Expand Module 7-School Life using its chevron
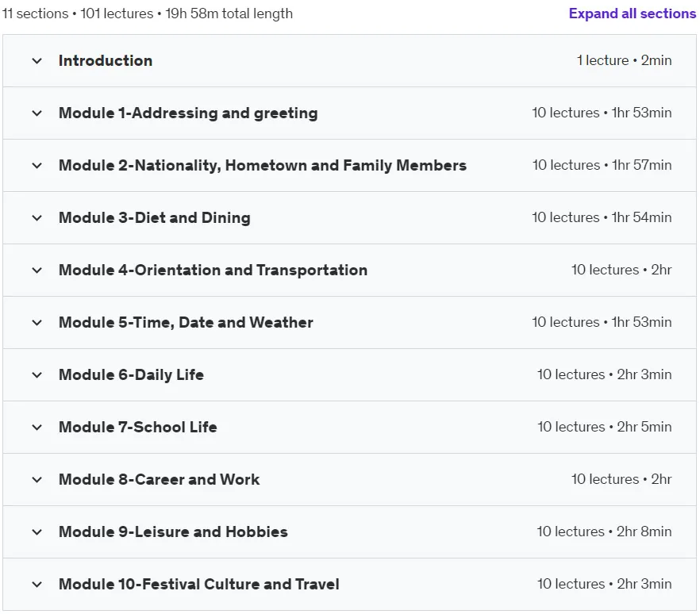The height and width of the screenshot is (614, 700). (37, 428)
